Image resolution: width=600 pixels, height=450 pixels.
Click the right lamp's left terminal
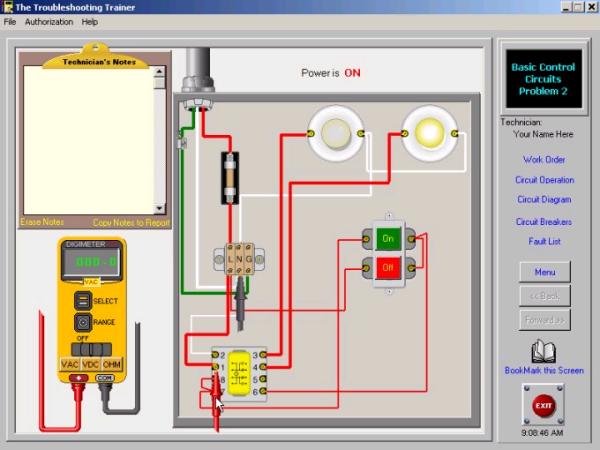pos(404,133)
